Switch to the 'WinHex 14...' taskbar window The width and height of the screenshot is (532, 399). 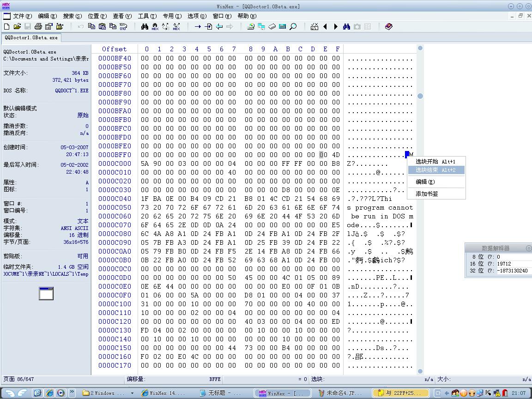tap(167, 393)
